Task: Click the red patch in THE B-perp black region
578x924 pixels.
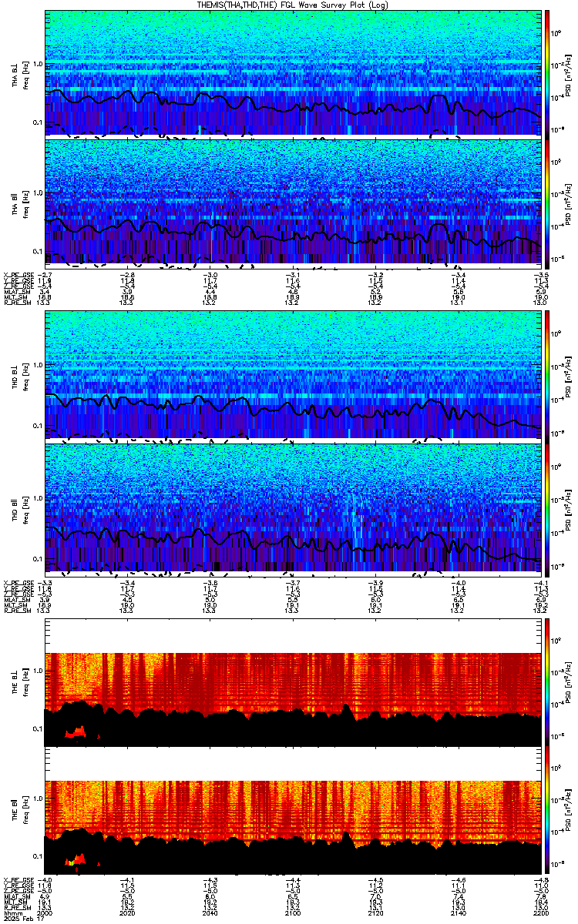Action: click(x=76, y=731)
